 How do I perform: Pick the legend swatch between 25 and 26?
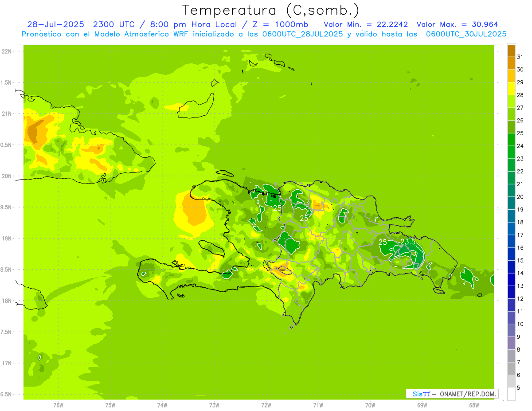click(x=511, y=127)
